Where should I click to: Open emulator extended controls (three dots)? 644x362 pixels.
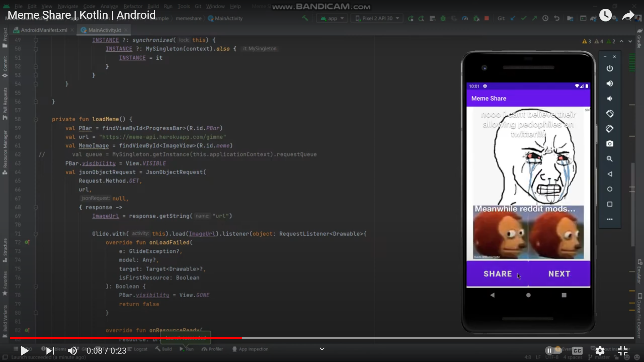pyautogui.click(x=610, y=219)
